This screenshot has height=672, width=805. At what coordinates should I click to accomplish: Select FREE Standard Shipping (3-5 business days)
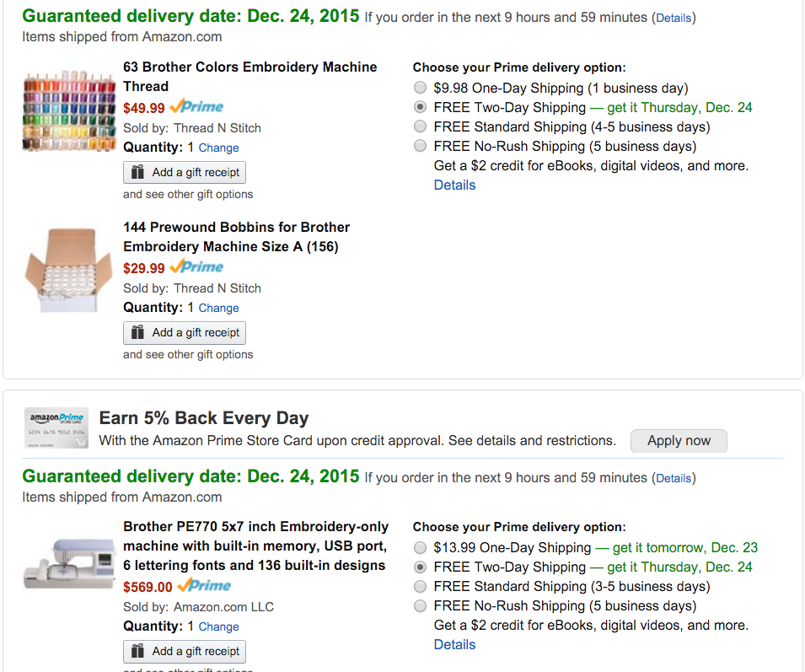421,586
